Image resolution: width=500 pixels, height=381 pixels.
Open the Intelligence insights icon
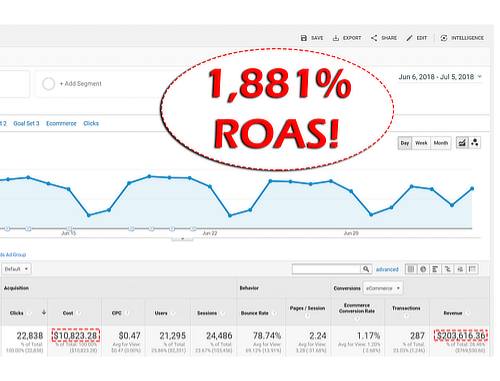[x=444, y=38]
